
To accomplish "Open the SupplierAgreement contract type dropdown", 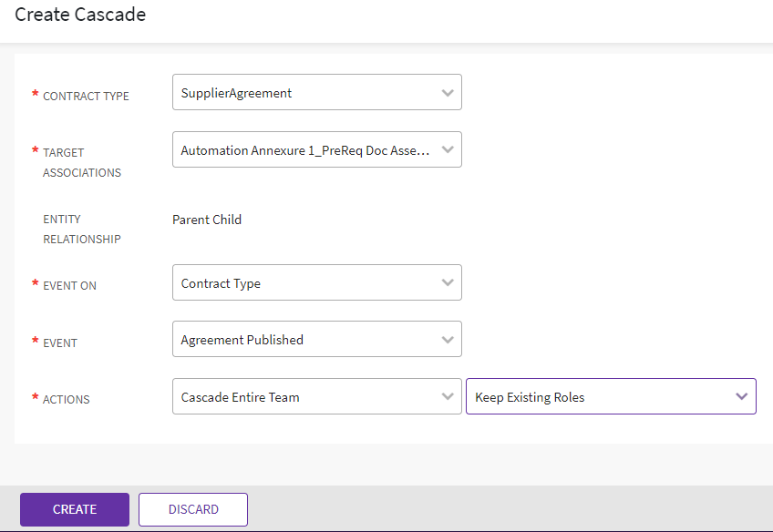I will [305, 93].
